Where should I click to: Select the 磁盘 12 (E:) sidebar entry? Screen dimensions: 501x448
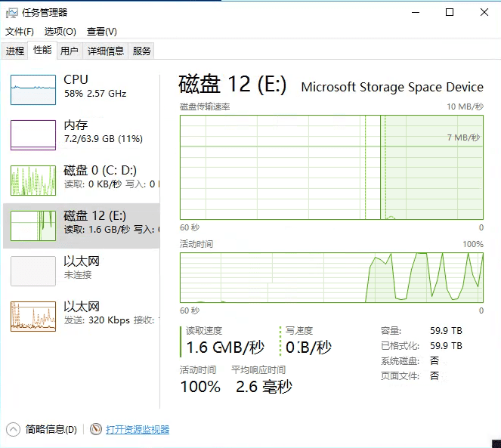click(x=82, y=226)
